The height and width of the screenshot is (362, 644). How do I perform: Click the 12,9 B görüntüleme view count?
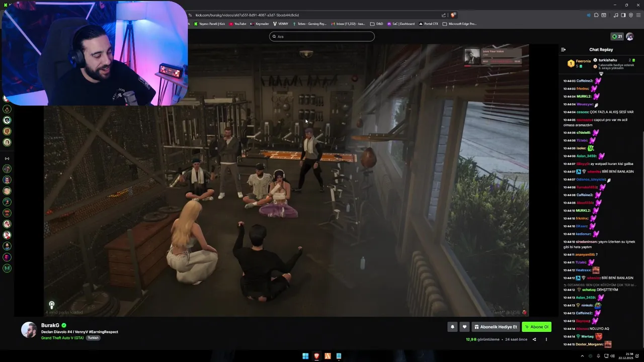(x=482, y=339)
